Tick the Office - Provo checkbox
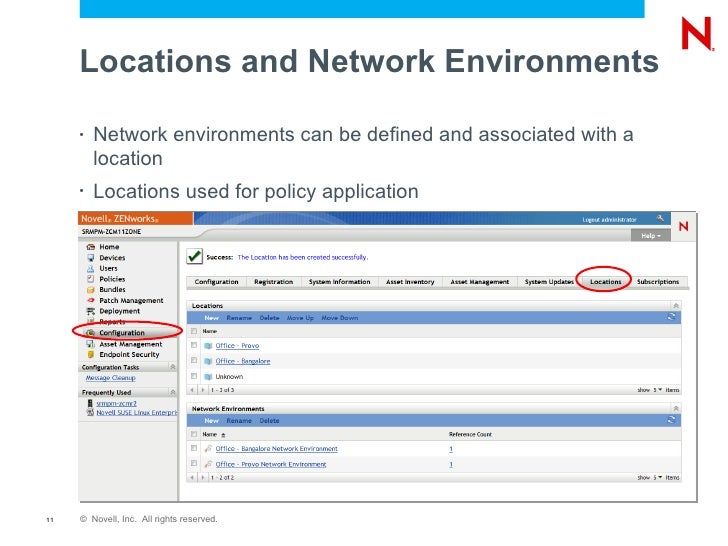Image resolution: width=728 pixels, height=546 pixels. [194, 345]
